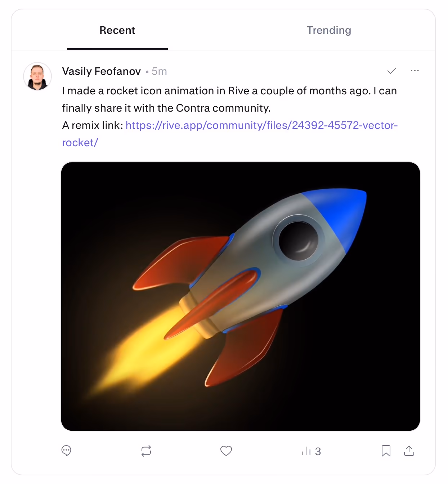The height and width of the screenshot is (484, 448).
Task: Switch to the Trending tab
Action: tap(329, 30)
